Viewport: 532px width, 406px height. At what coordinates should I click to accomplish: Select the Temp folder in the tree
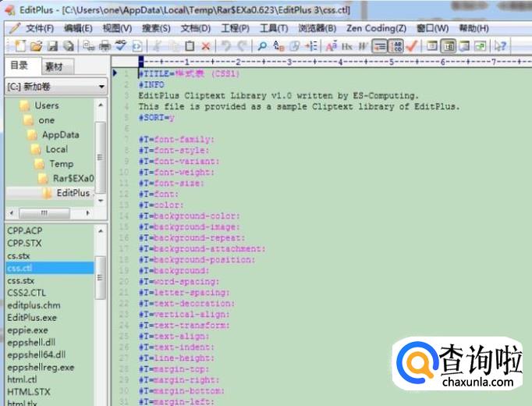(x=62, y=164)
